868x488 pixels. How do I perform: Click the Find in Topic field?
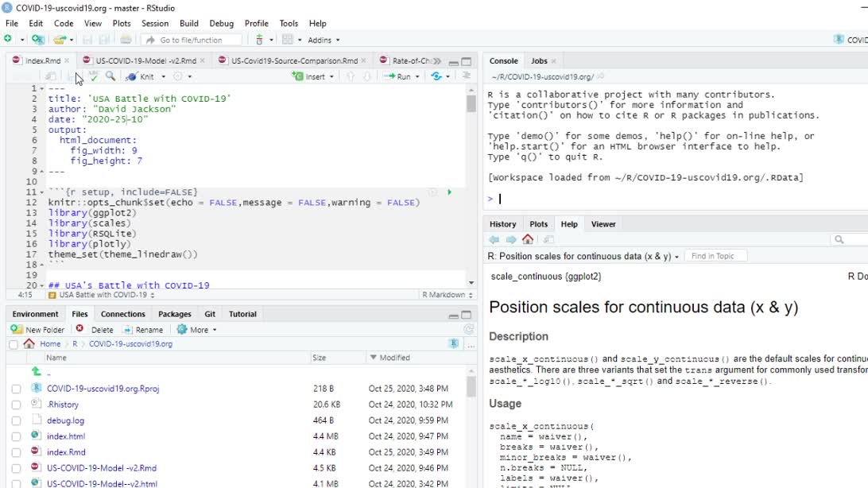coord(716,256)
